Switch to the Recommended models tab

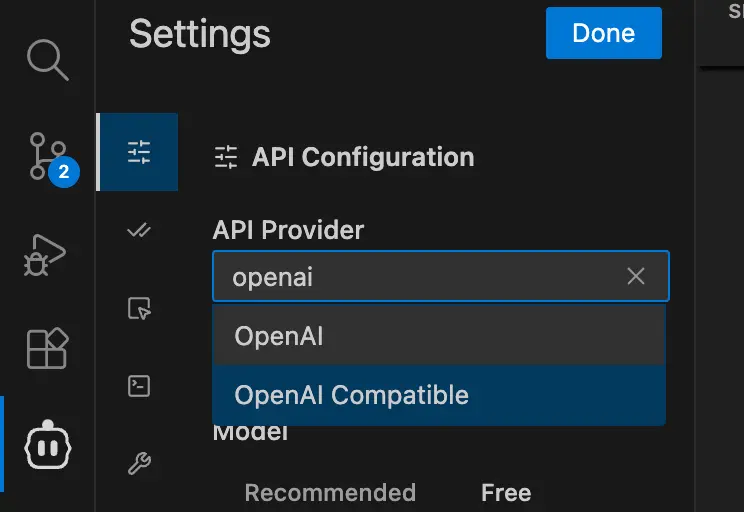tap(330, 493)
